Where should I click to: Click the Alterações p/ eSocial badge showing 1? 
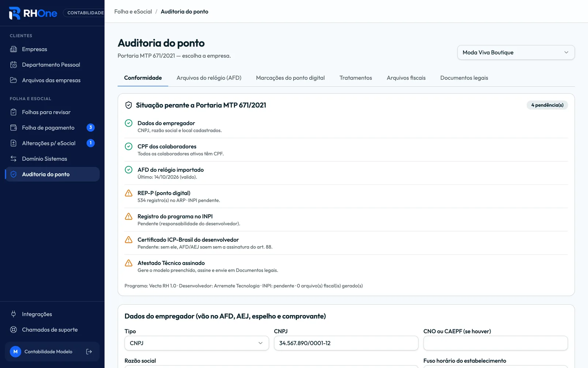coord(90,143)
